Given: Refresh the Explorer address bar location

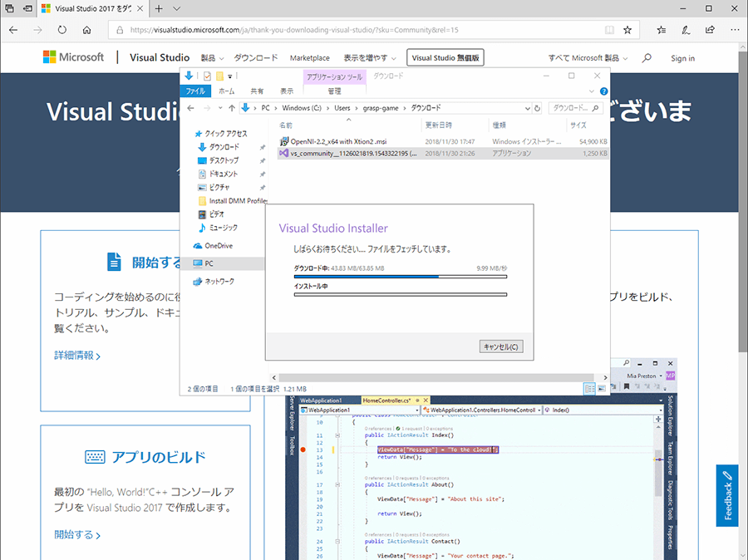Looking at the screenshot, I should pos(538,108).
